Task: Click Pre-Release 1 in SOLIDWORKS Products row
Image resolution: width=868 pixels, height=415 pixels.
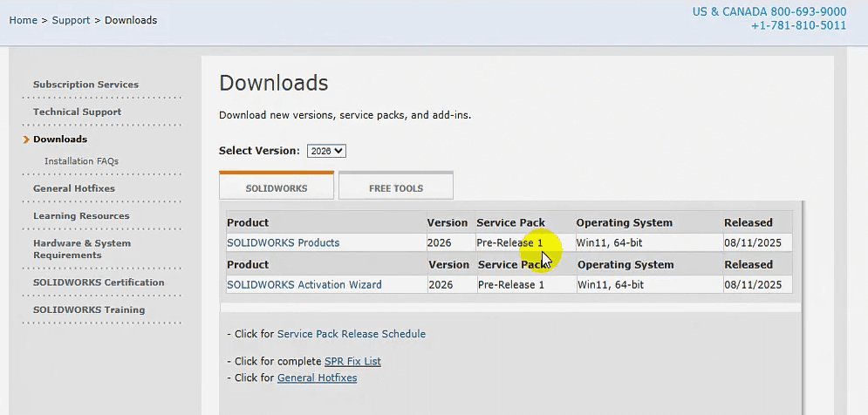Action: (x=509, y=242)
